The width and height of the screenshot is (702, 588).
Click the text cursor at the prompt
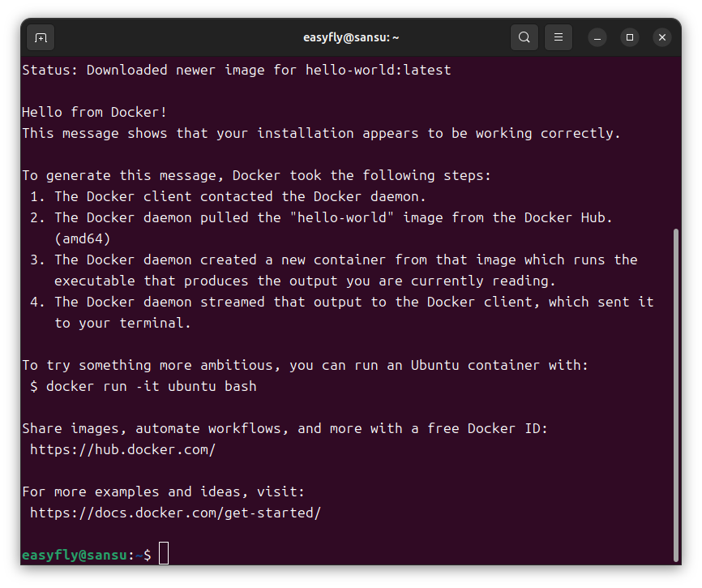pyautogui.click(x=164, y=553)
